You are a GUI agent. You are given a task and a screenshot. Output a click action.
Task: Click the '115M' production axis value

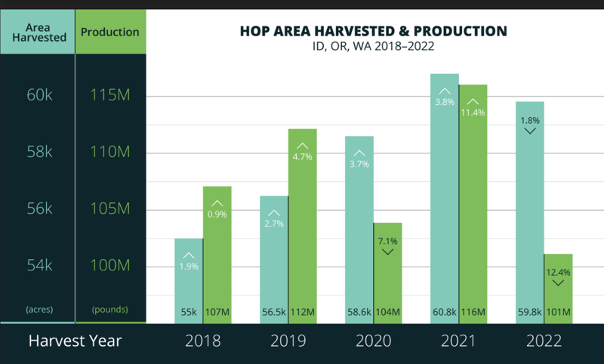pyautogui.click(x=110, y=94)
